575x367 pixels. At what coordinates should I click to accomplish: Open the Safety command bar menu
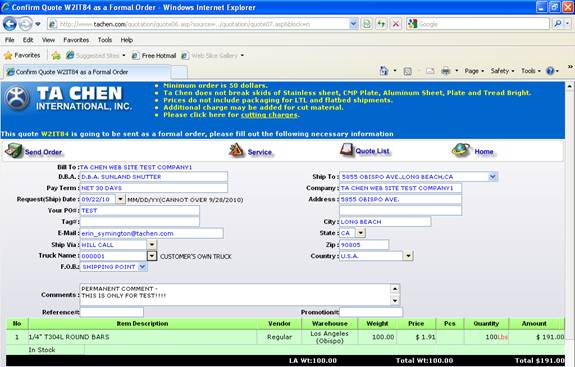click(502, 71)
